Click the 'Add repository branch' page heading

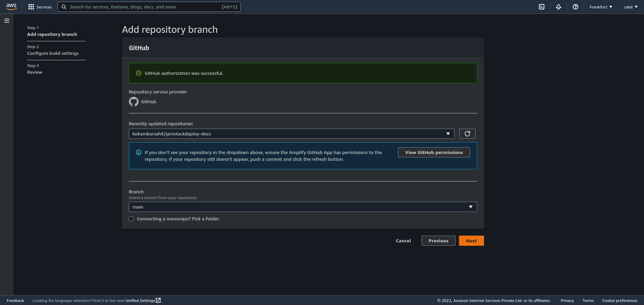170,29
